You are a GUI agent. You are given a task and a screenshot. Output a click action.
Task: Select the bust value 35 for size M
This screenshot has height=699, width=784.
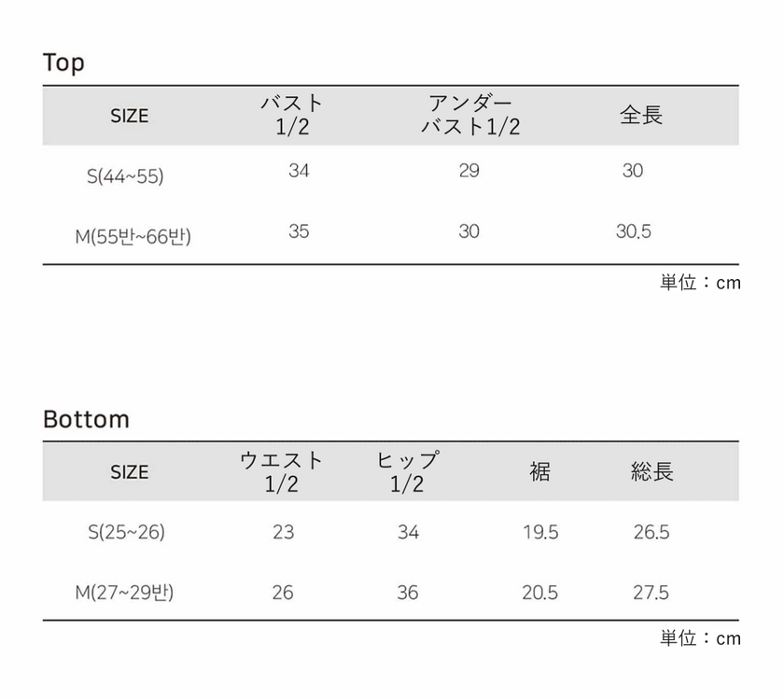click(299, 231)
